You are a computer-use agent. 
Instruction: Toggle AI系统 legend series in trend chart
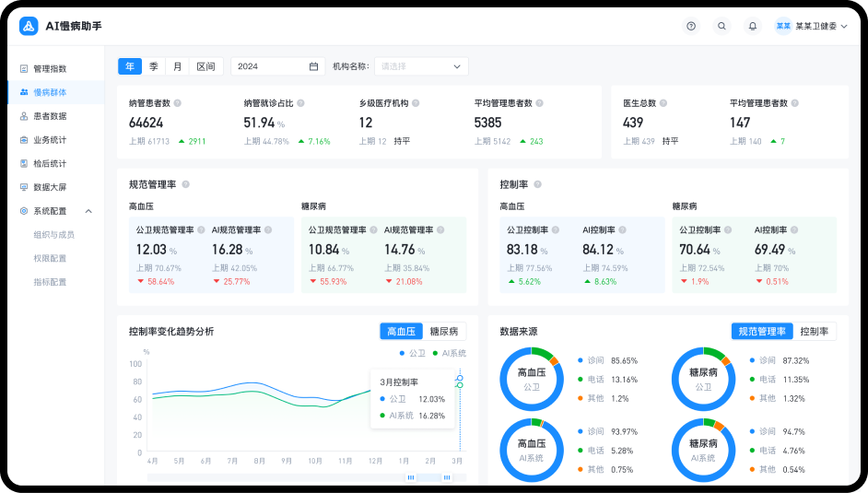(x=448, y=353)
